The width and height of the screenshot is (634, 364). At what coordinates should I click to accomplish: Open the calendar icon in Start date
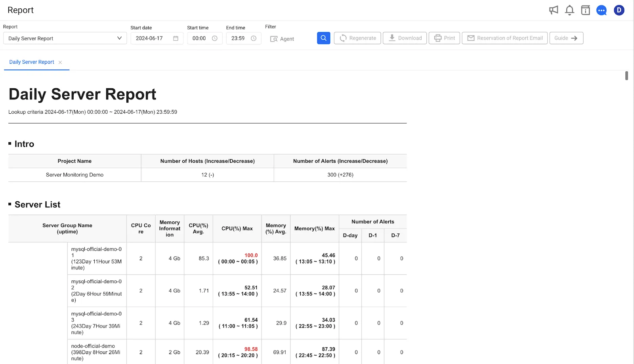[x=176, y=38]
